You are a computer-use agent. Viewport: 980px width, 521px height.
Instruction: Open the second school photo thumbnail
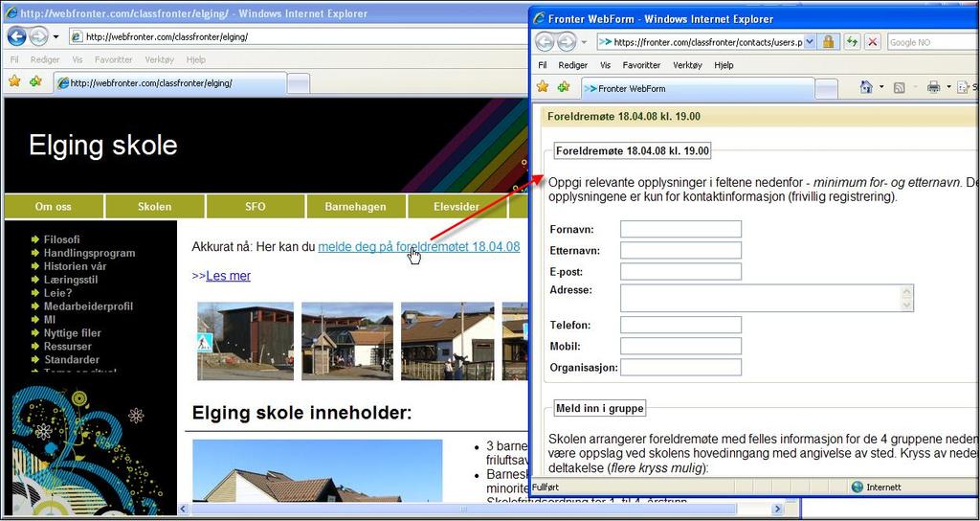(347, 342)
